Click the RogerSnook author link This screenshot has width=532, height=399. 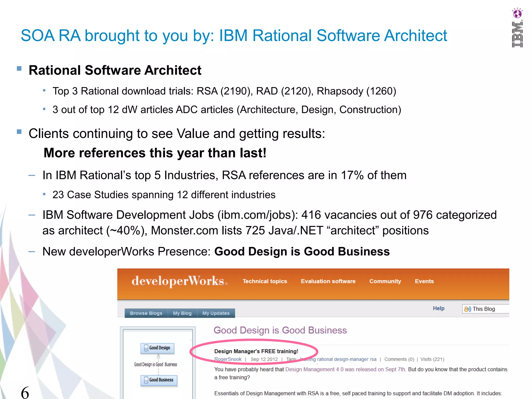(x=228, y=359)
